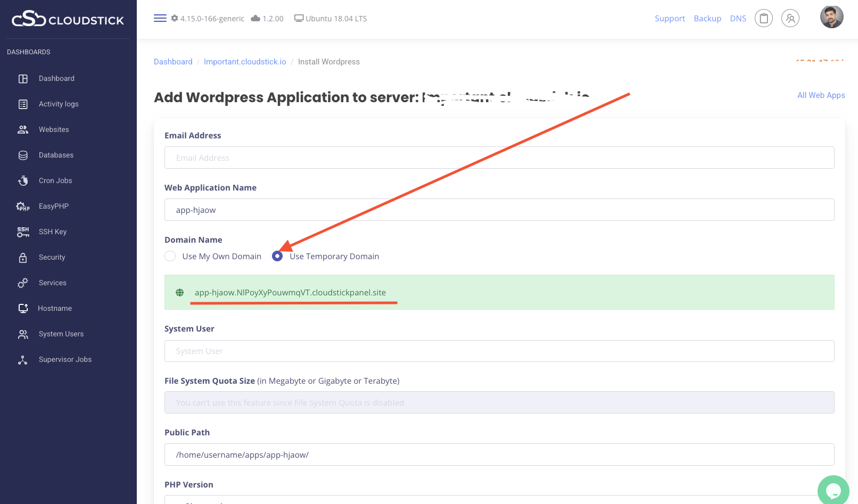Go to Websites in sidebar
858x504 pixels.
click(54, 130)
